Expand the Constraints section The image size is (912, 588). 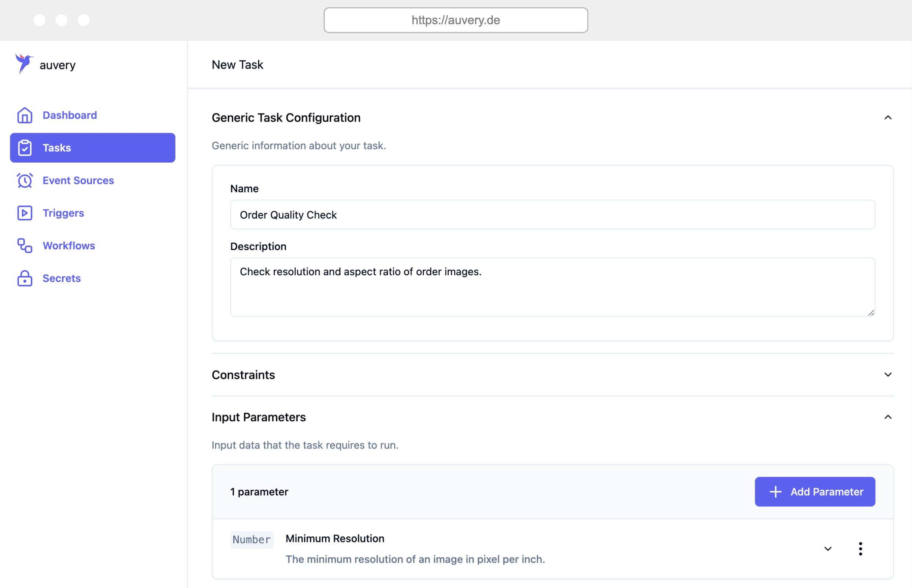[887, 375]
